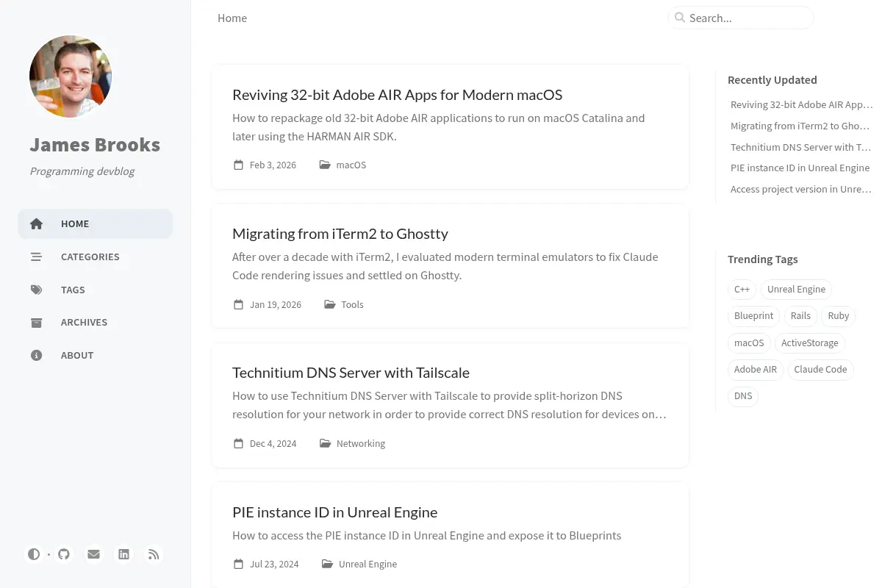The width and height of the screenshot is (882, 588).
Task: Click the search magnifier icon
Action: (680, 18)
